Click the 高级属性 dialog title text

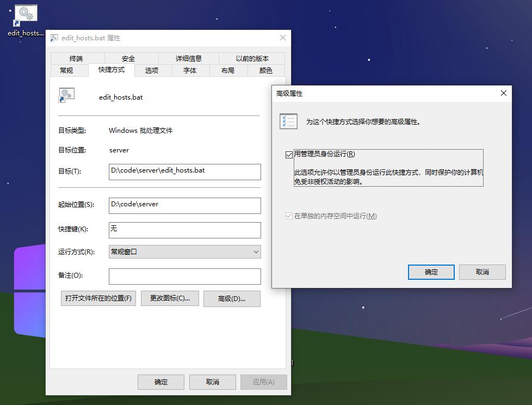pyautogui.click(x=289, y=94)
